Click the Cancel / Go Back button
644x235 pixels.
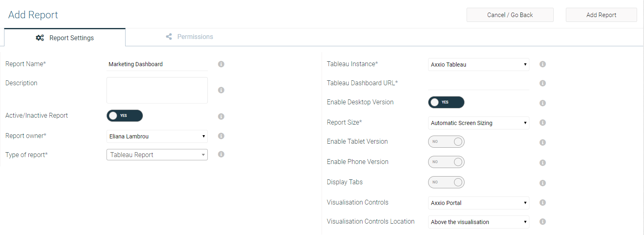(510, 15)
